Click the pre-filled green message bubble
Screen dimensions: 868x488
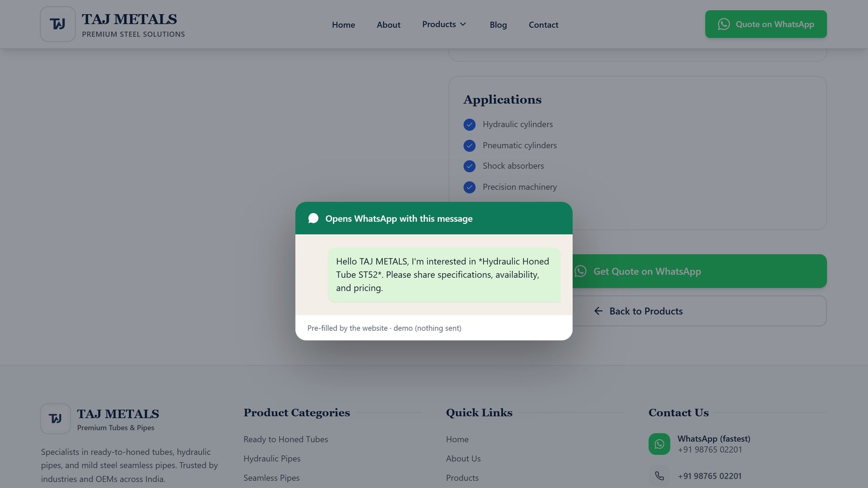(x=444, y=275)
